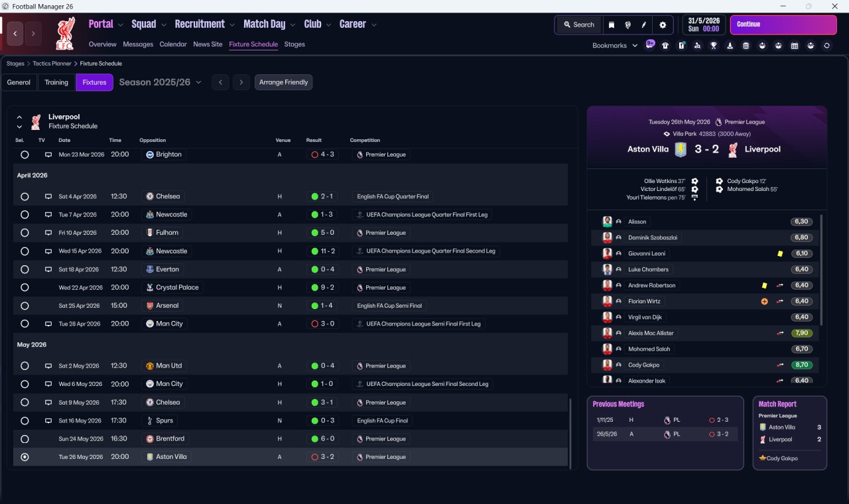This screenshot has width=849, height=504.
Task: Open the 9+ notifications chat icon
Action: point(650,45)
